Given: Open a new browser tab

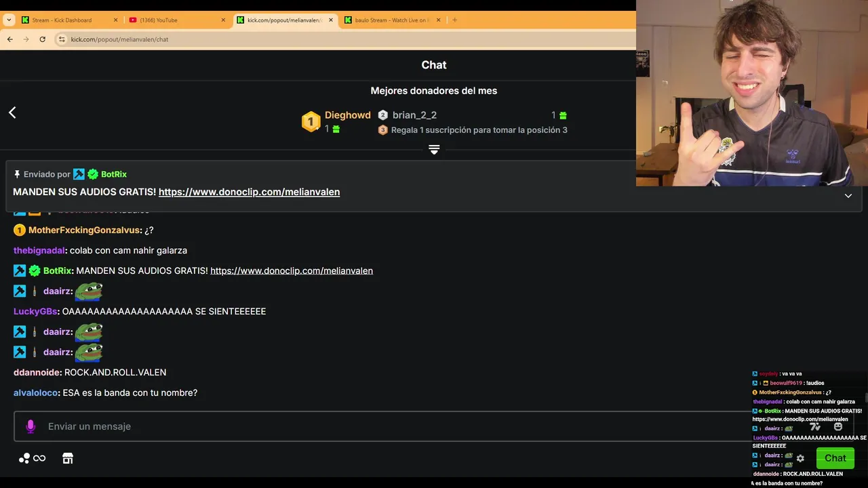Looking at the screenshot, I should click(454, 20).
